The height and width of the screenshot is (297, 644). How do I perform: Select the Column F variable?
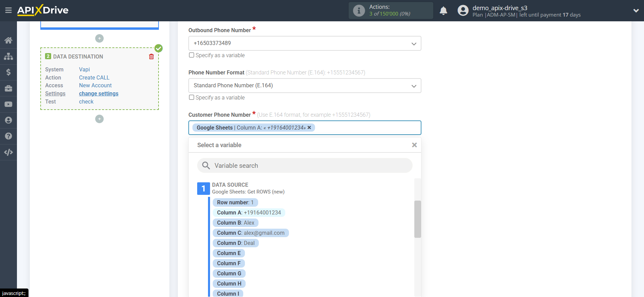[229, 263]
